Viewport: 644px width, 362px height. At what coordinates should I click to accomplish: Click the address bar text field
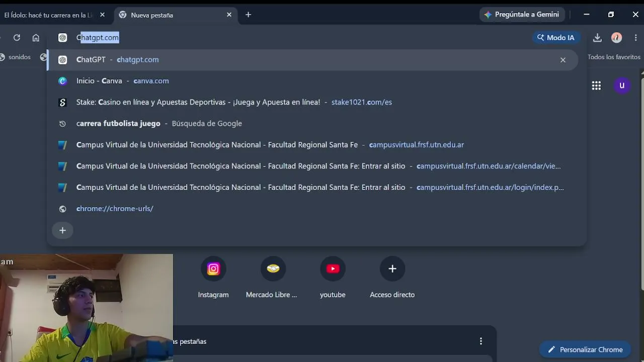(x=302, y=38)
